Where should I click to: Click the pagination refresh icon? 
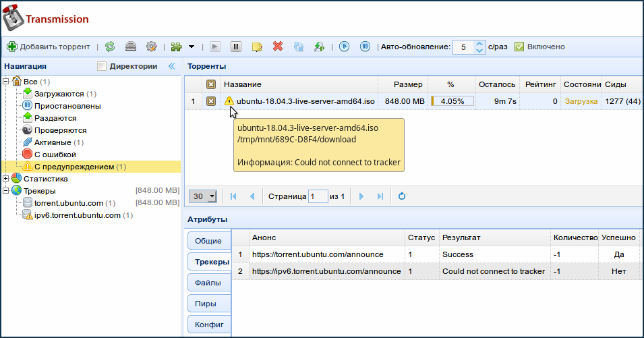coord(402,196)
